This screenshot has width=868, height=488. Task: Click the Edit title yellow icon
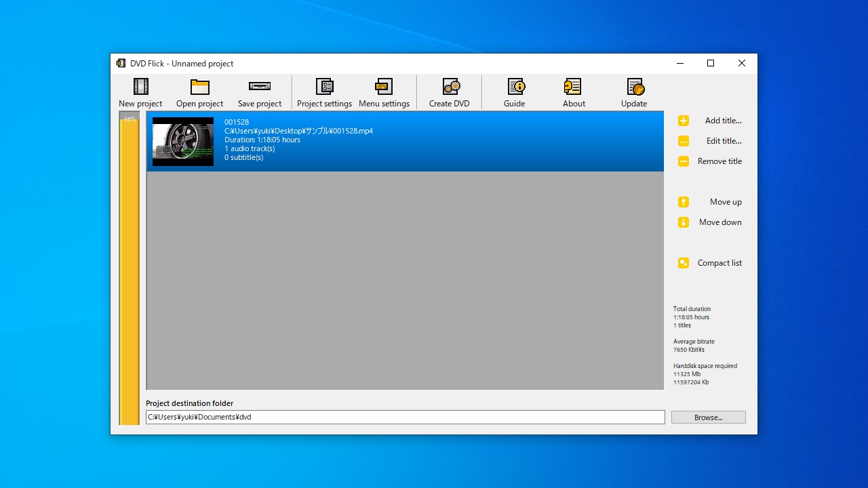pyautogui.click(x=684, y=141)
